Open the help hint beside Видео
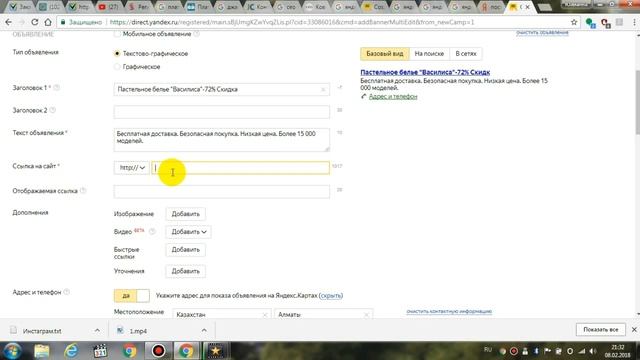 [152, 231]
